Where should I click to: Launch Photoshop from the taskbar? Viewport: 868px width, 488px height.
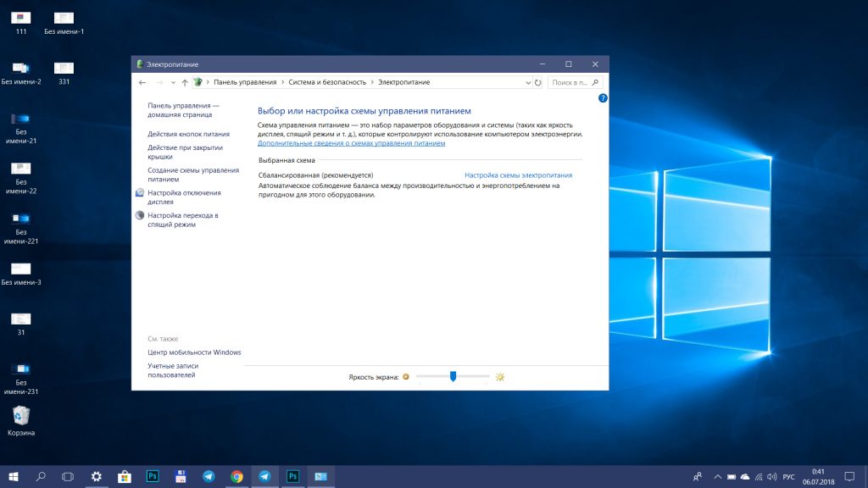pyautogui.click(x=153, y=477)
